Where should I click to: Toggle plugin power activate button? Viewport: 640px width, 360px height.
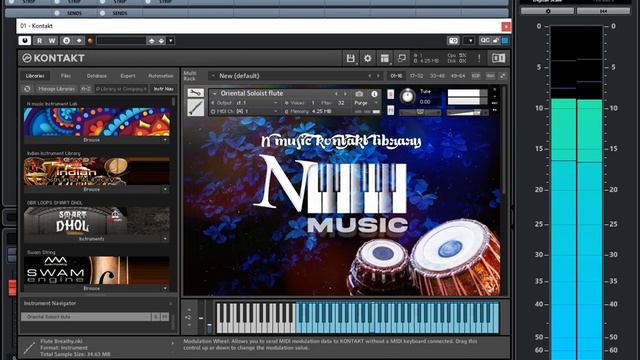click(25, 41)
